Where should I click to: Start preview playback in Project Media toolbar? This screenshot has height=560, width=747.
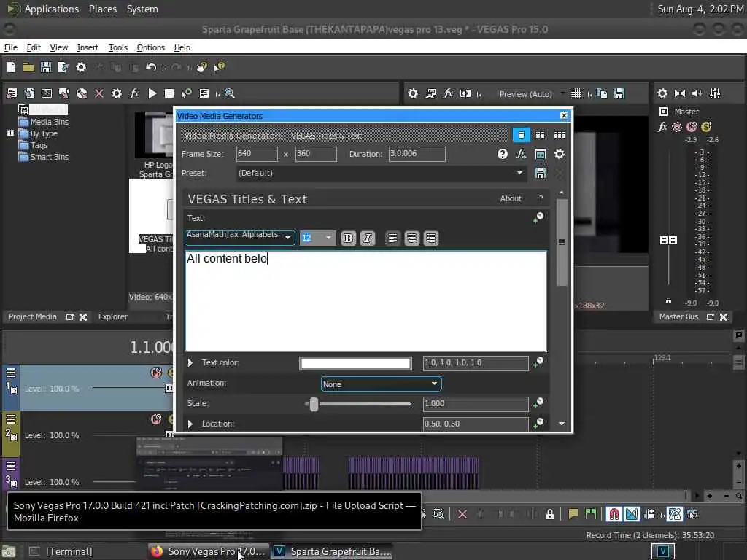152,93
